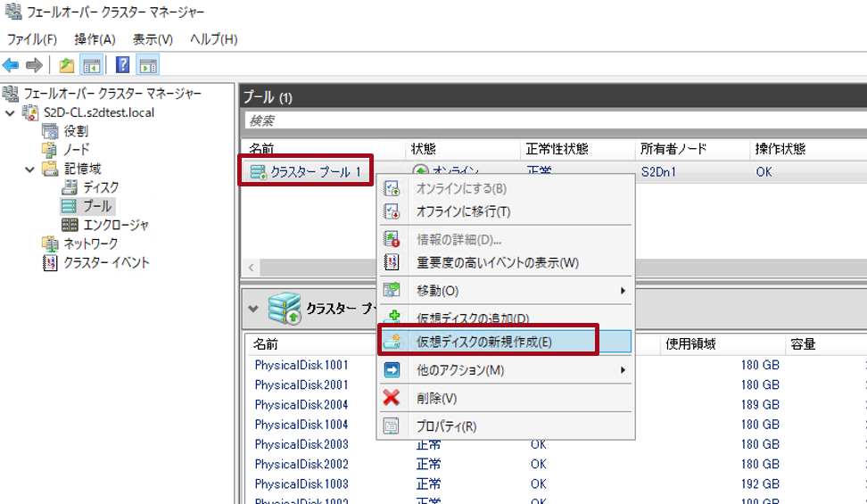
Task: Click the ネットワーク network icon
Action: [50, 244]
